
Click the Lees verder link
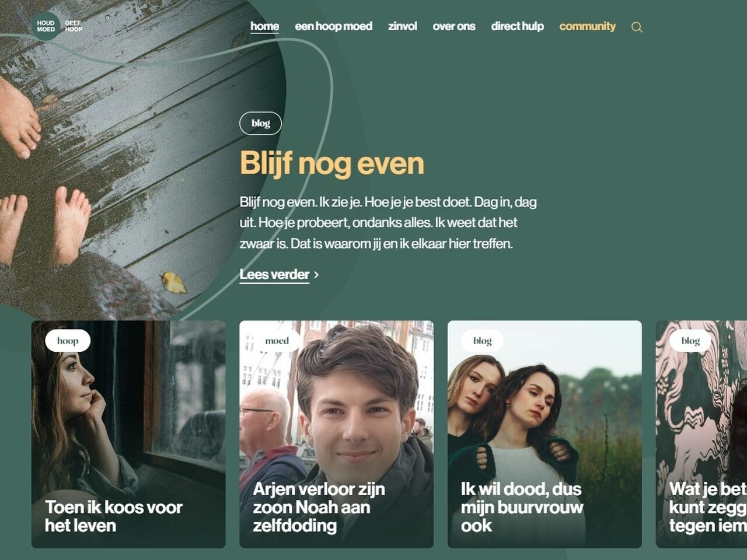pos(274,275)
